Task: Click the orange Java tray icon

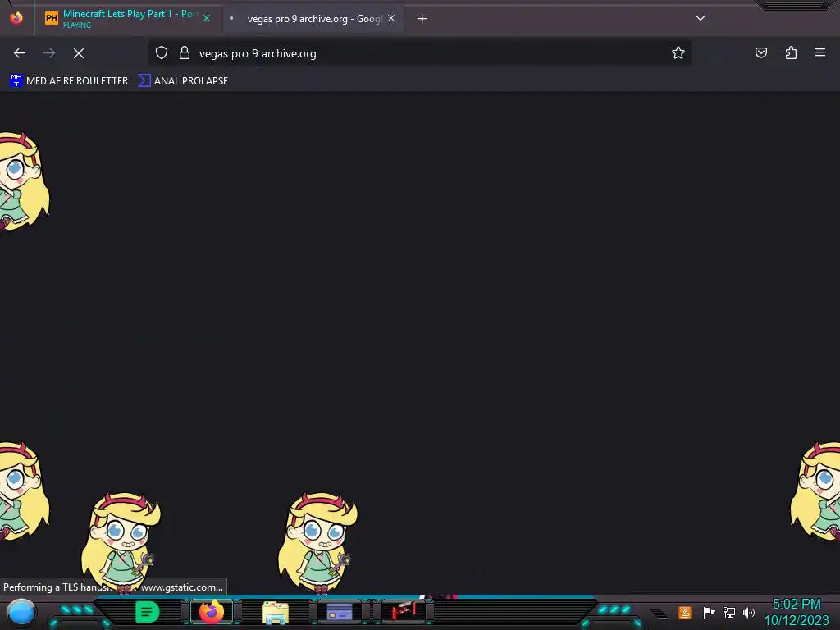Action: point(685,612)
